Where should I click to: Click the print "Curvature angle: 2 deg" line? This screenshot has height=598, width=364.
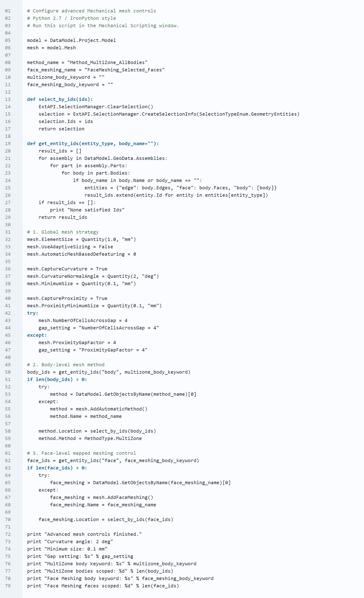pos(70,542)
